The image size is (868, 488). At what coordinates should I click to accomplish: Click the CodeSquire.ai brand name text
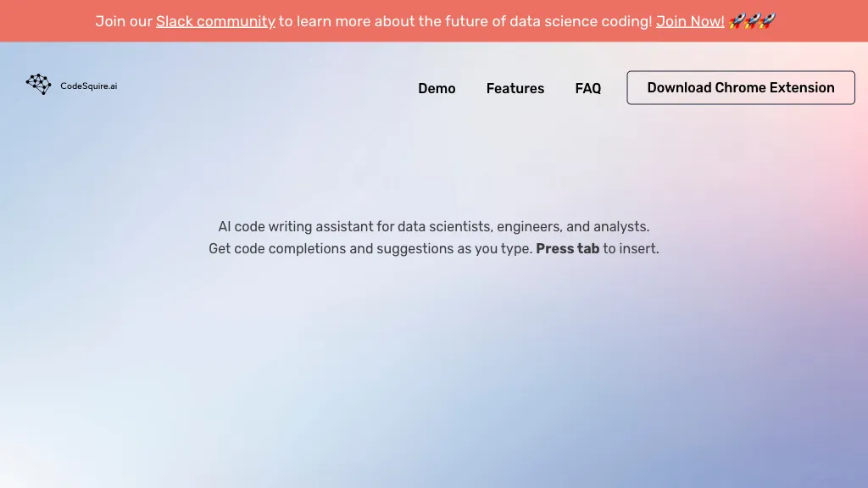89,86
